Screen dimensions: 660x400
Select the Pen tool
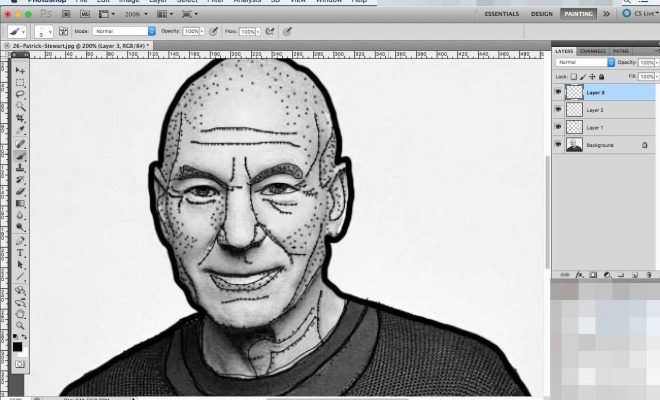pyautogui.click(x=20, y=241)
